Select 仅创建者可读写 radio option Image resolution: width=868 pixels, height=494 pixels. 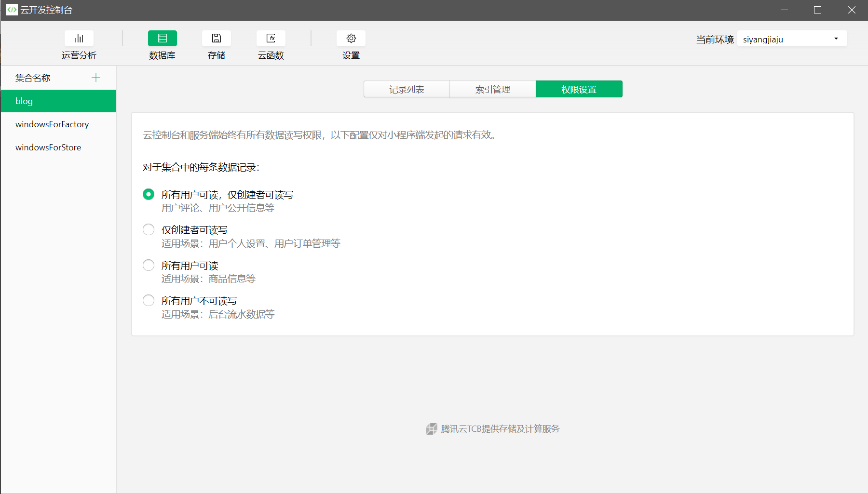click(x=149, y=229)
